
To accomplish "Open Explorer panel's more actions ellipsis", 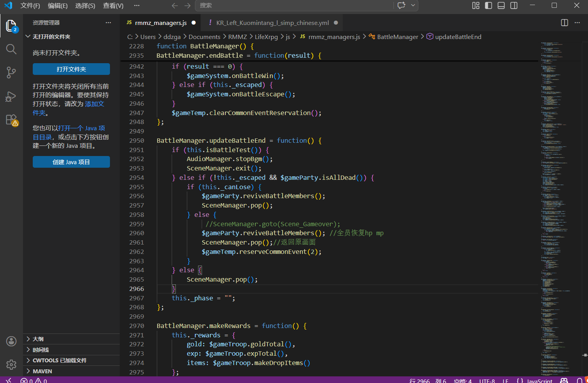I will pos(108,23).
